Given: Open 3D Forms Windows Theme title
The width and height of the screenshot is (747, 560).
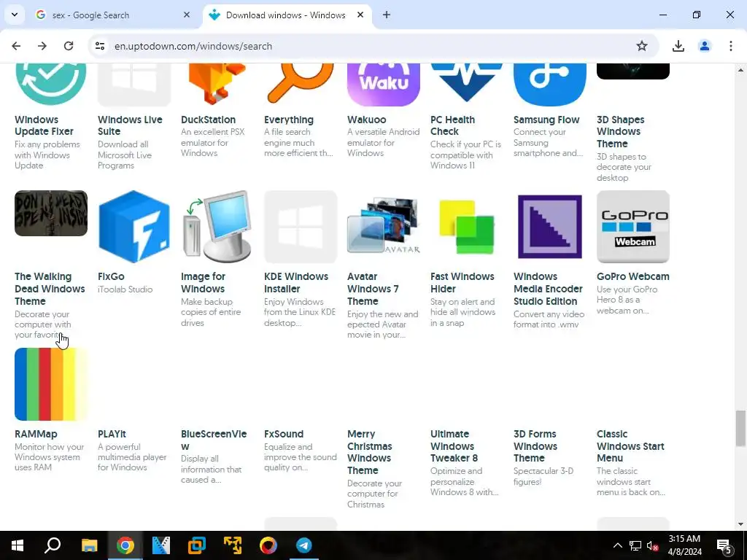Looking at the screenshot, I should (x=535, y=446).
